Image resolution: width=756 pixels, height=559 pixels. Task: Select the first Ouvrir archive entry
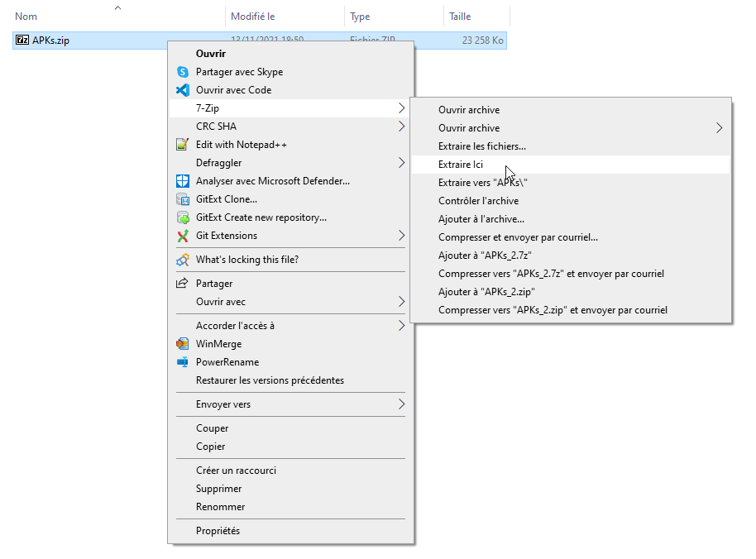pyautogui.click(x=571, y=110)
